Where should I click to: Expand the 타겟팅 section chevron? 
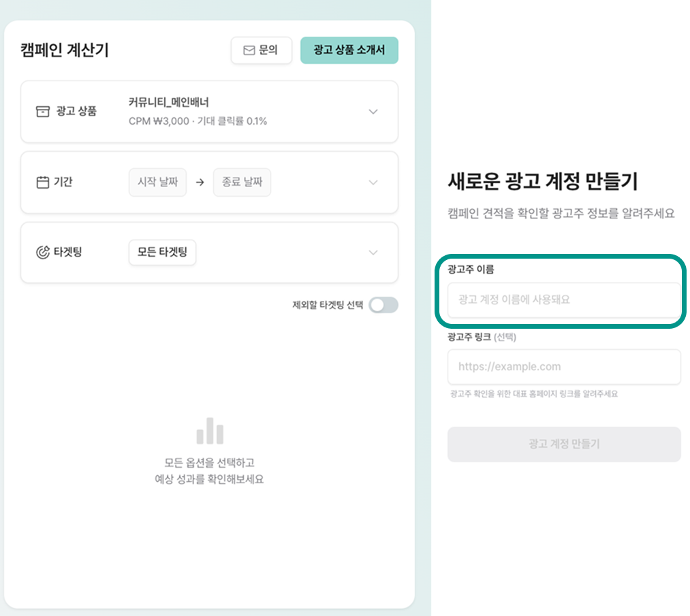click(373, 253)
